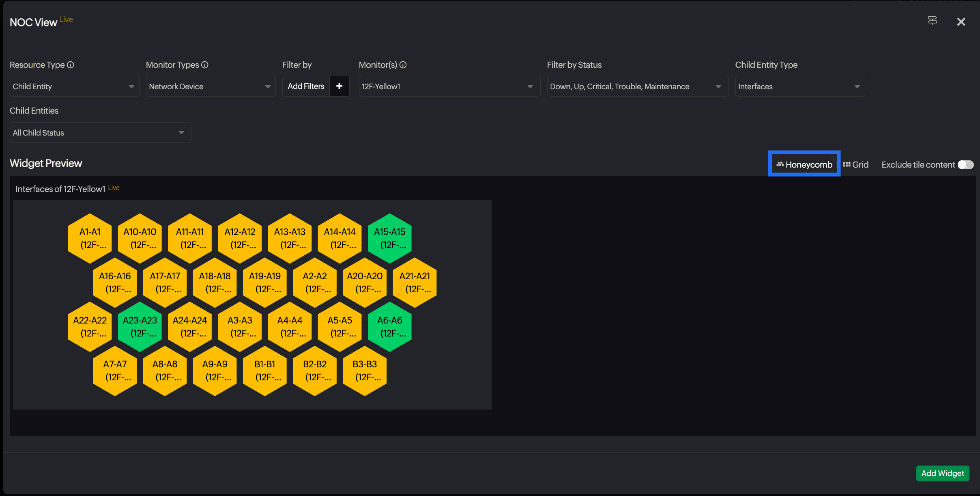Expand the Network Device monitor types dropdown
Image resolution: width=980 pixels, height=496 pixels.
click(x=210, y=86)
